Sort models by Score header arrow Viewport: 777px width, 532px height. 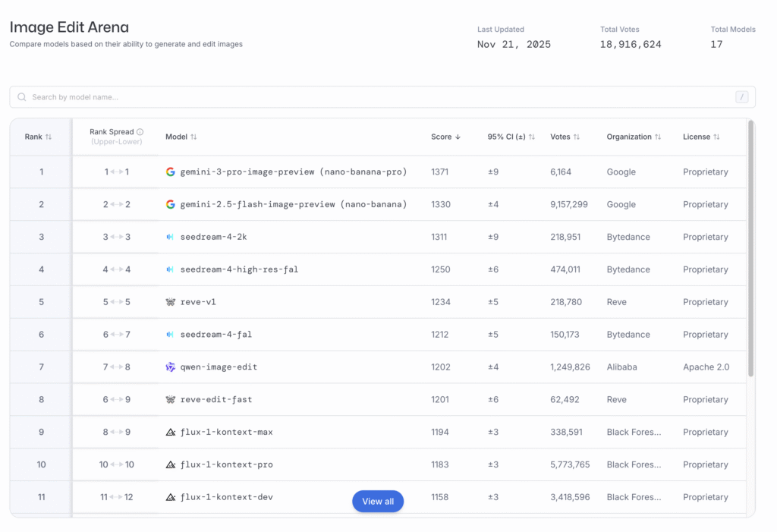(458, 137)
